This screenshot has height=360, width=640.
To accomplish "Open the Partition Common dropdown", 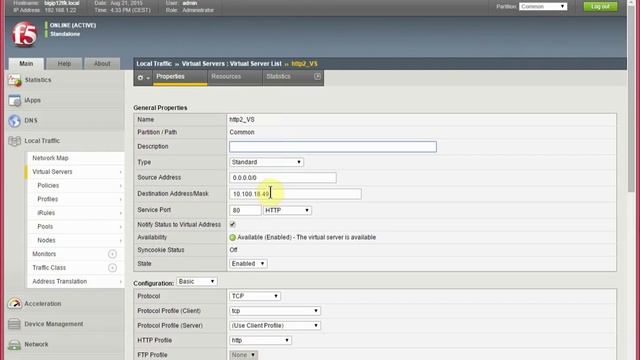I will click(543, 7).
